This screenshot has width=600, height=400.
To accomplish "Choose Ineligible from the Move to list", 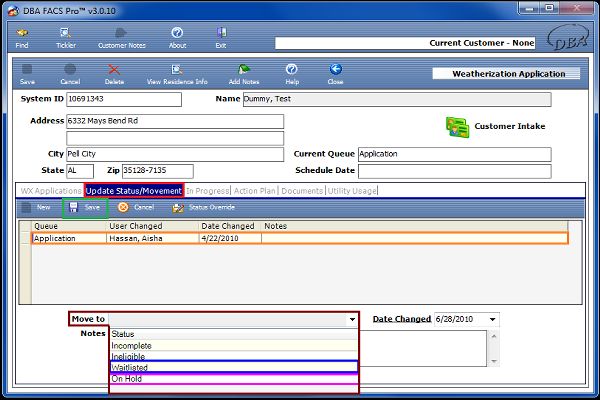I will tap(233, 356).
